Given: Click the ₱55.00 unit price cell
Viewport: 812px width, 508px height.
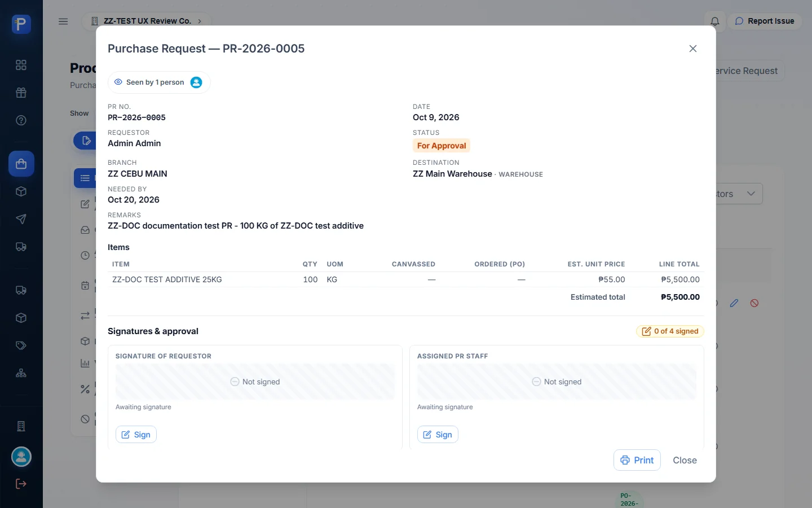Looking at the screenshot, I should (612, 279).
